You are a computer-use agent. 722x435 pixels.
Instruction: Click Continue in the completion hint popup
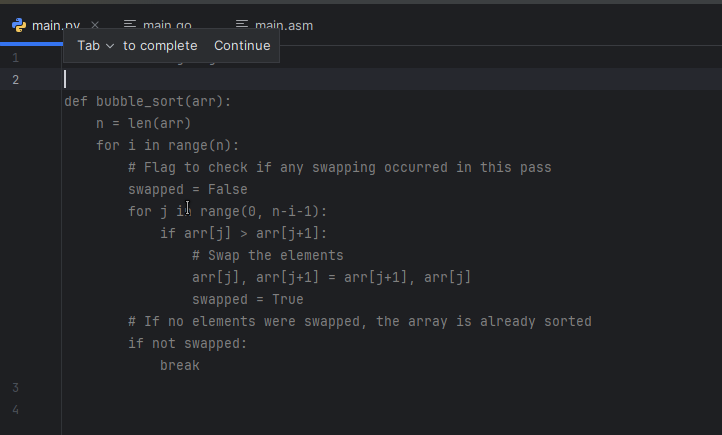coord(242,46)
